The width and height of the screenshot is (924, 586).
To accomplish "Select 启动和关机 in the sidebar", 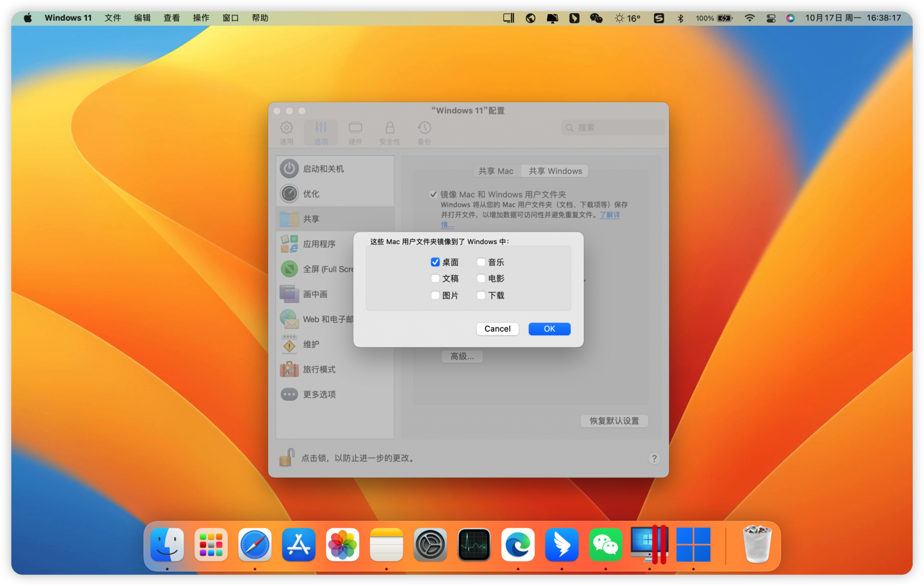I will 335,169.
